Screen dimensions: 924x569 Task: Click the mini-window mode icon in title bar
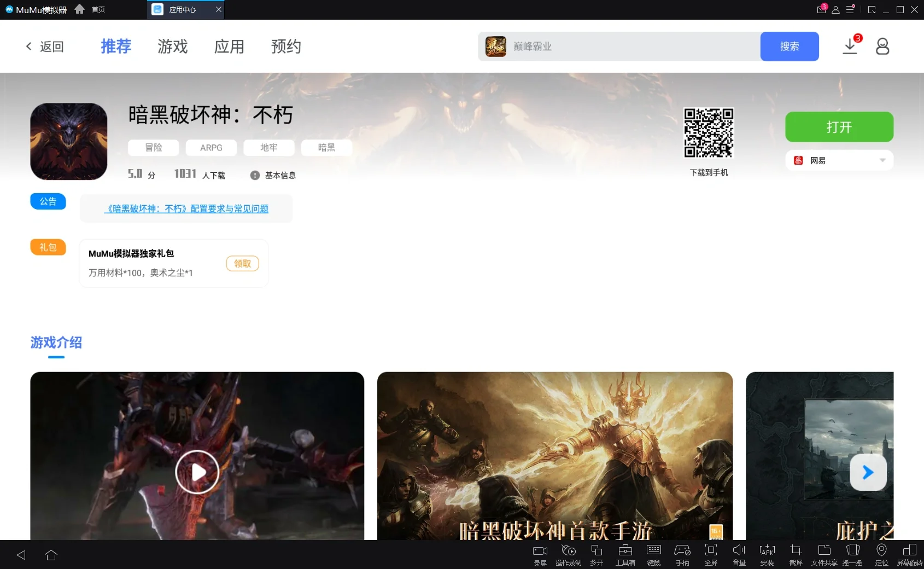click(872, 10)
